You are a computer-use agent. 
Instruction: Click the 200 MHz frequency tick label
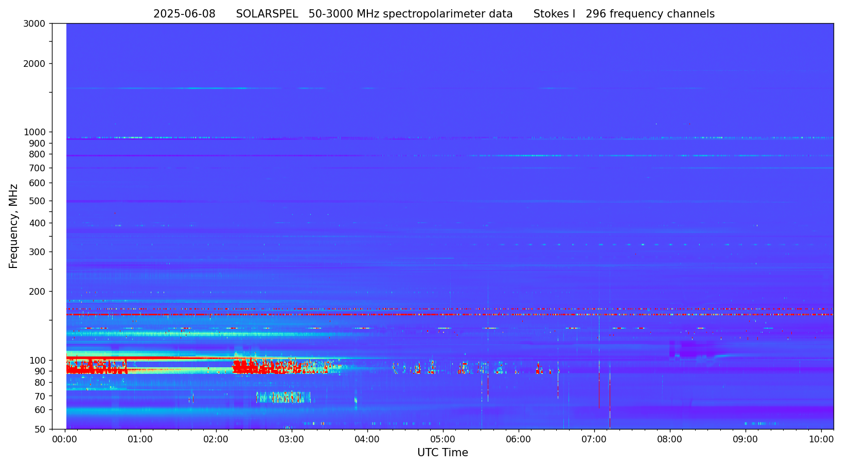tap(37, 292)
